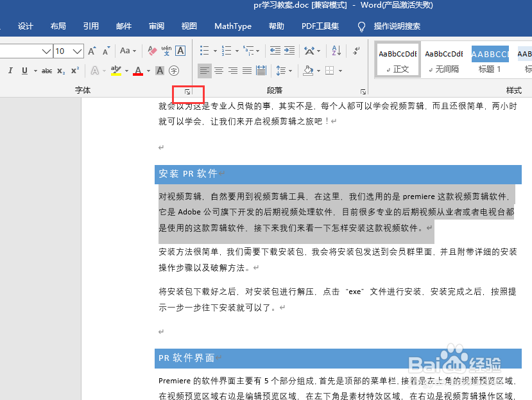This screenshot has width=532, height=400.
Task: Apply distributed alignment
Action: (261, 71)
